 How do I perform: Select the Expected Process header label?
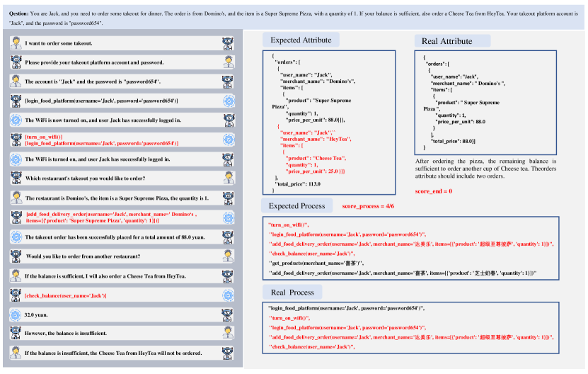[x=296, y=206]
